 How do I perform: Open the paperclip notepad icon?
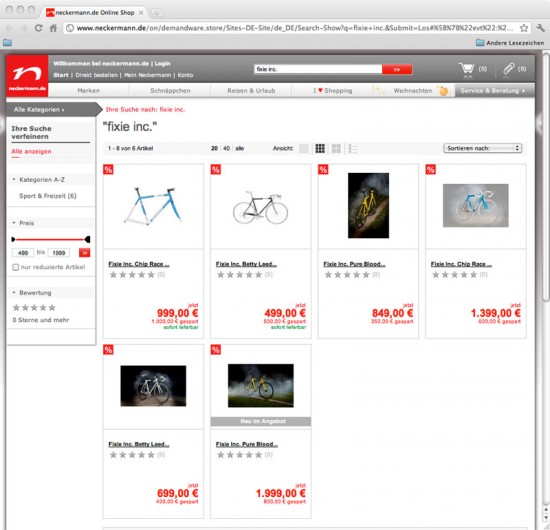click(x=509, y=69)
